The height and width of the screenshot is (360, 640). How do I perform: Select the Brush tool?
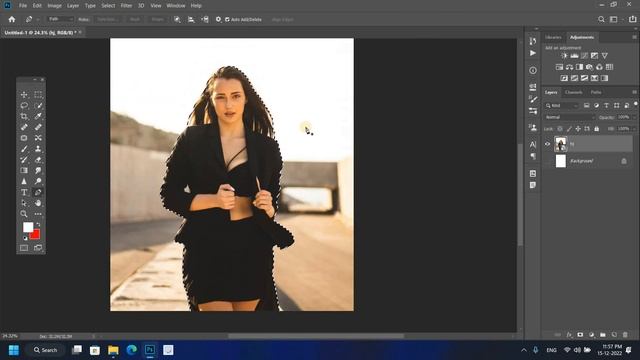pyautogui.click(x=24, y=149)
